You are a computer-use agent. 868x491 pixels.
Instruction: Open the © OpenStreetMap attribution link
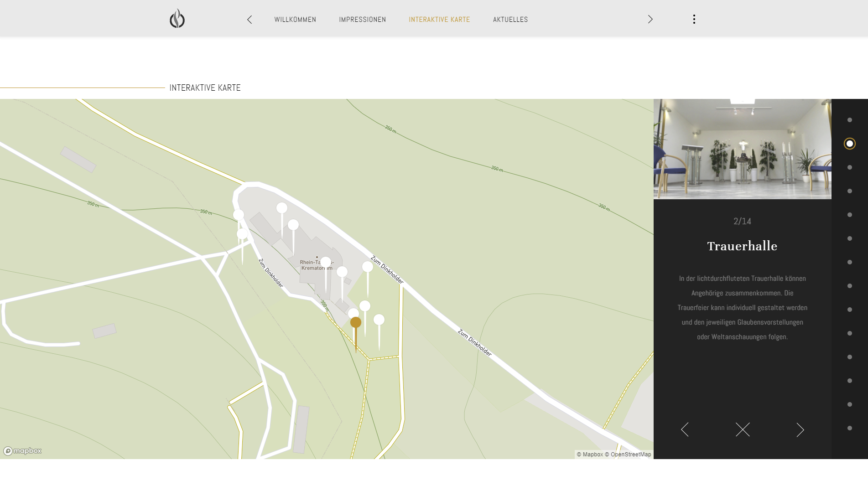(x=628, y=455)
